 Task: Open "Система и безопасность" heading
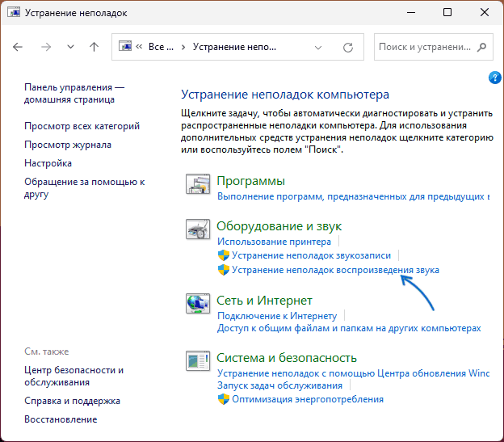[x=287, y=358]
